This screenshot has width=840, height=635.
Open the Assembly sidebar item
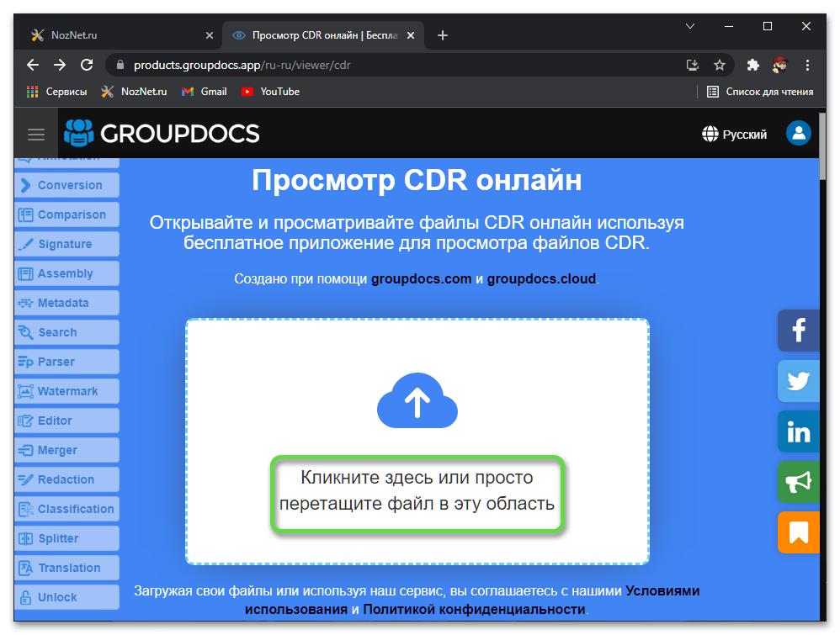[66, 273]
